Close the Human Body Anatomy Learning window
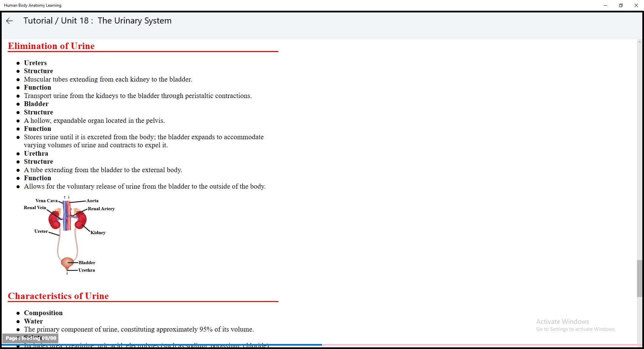The height and width of the screenshot is (349, 644). point(636,5)
